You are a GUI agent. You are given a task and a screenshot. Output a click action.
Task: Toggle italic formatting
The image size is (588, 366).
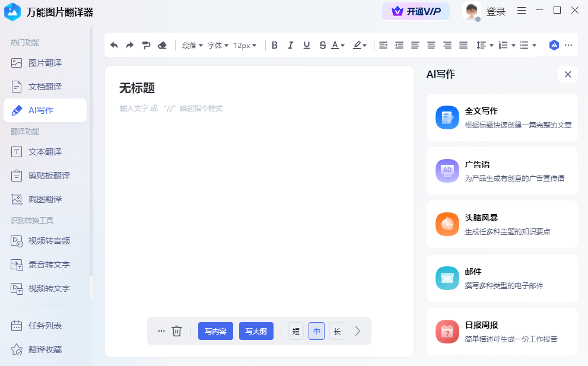tap(290, 44)
